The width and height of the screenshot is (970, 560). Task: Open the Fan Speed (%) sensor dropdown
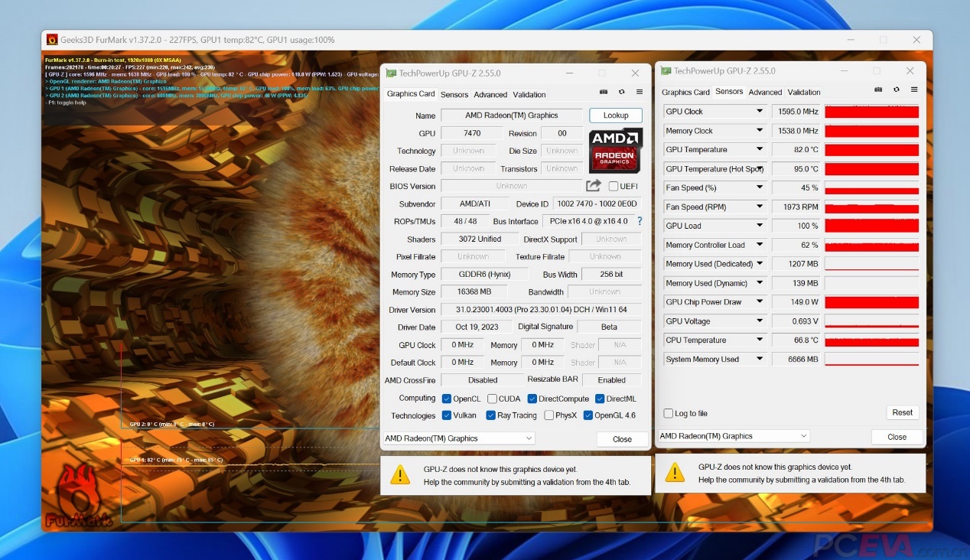click(x=760, y=187)
